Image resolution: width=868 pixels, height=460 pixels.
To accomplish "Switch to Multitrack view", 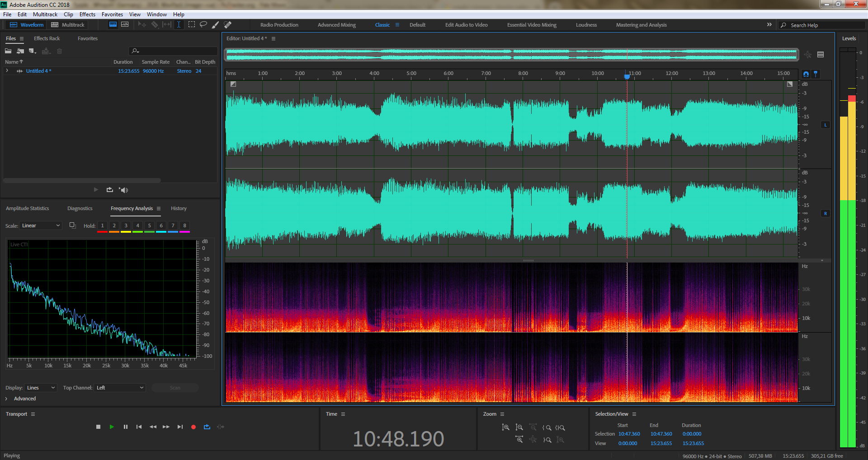I will click(68, 25).
